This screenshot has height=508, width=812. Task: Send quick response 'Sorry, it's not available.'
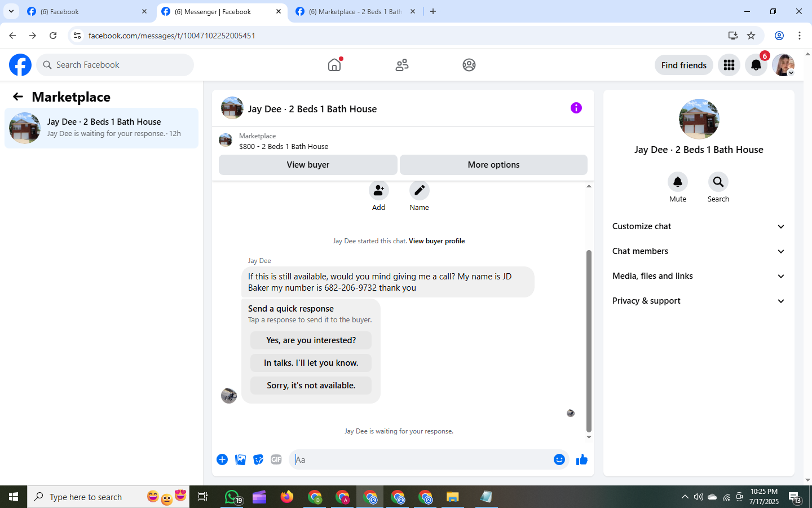(311, 386)
